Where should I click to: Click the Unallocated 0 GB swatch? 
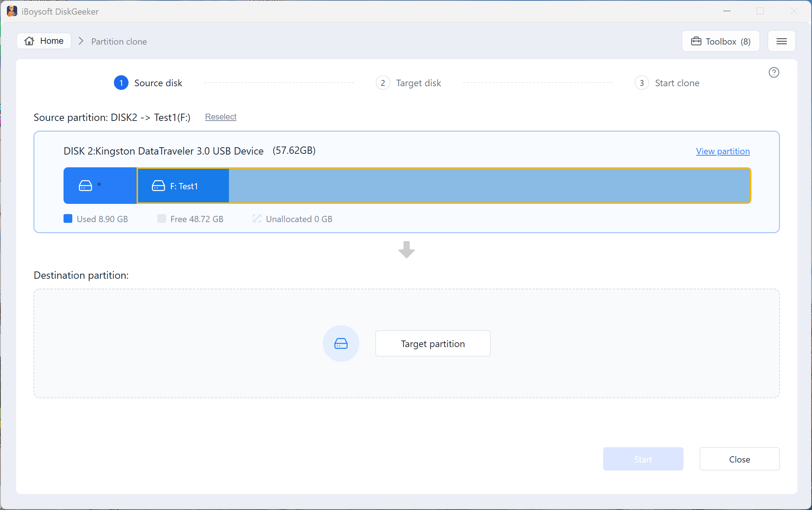coord(257,219)
